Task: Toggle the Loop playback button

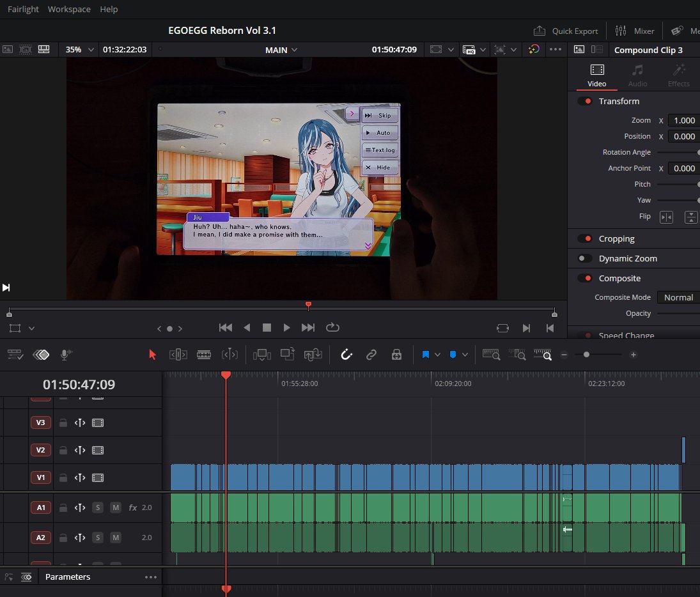Action: click(332, 328)
